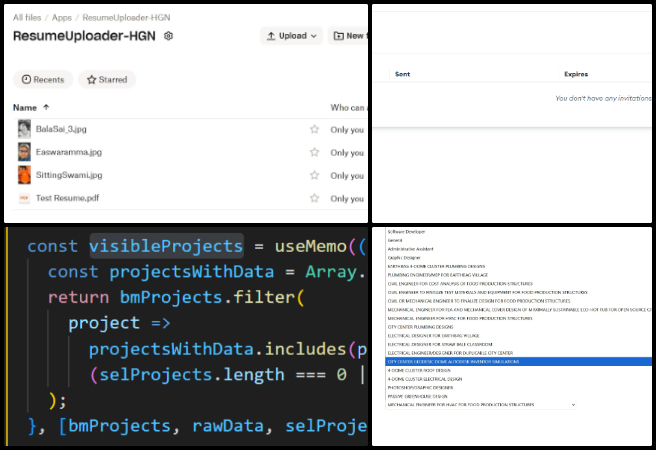Sort by Name column arrow
Screen dimensions: 656x450
pyautogui.click(x=46, y=107)
